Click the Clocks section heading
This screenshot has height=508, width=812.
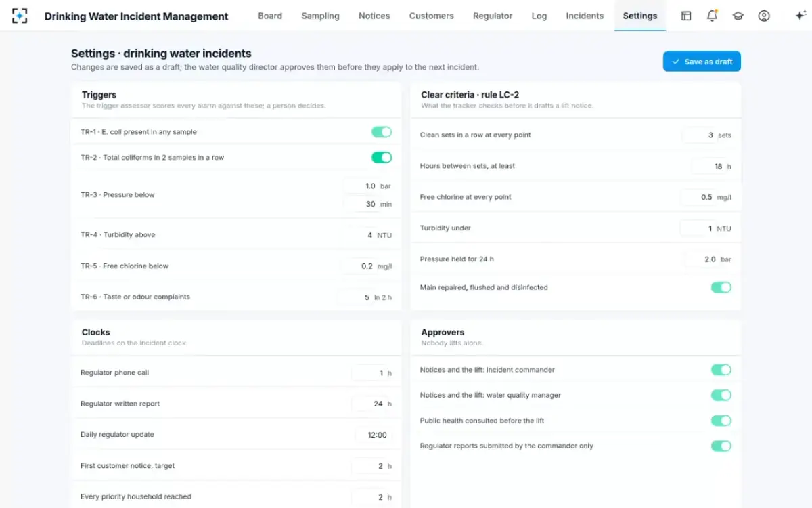point(96,333)
